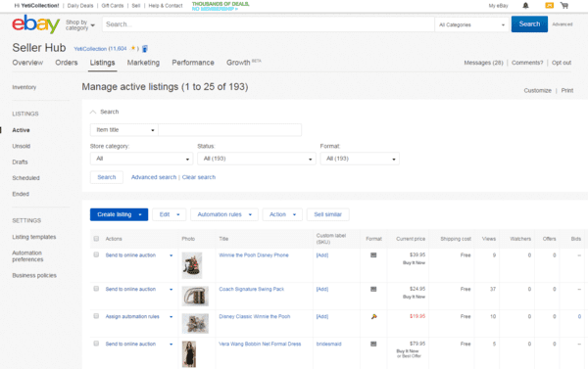This screenshot has height=369, width=588.
Task: Open Unsold listings in the sidebar
Action: click(21, 146)
